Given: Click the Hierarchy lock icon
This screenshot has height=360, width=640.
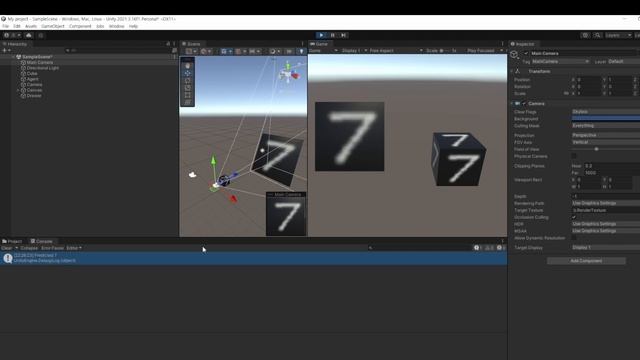Looking at the screenshot, I should click(168, 44).
